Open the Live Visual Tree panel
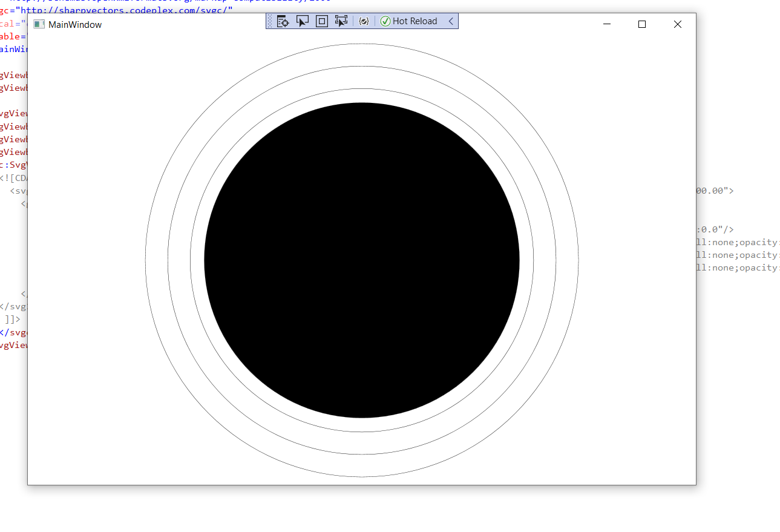The height and width of the screenshot is (532, 780). coord(283,21)
